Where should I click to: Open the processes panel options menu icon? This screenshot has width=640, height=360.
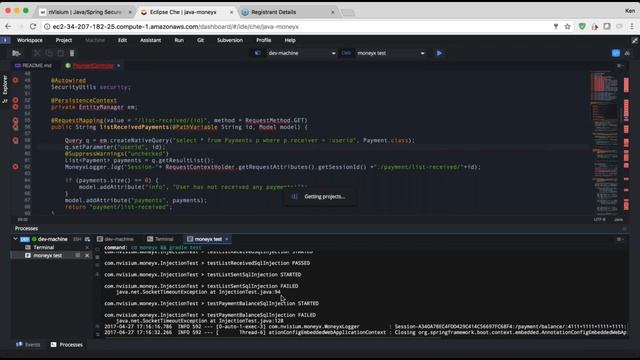620,239
